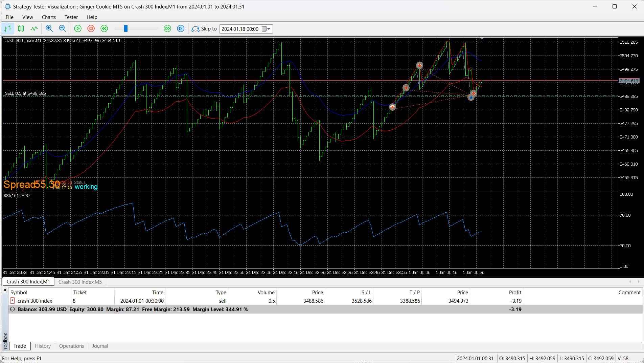
Task: Slow down the playback speed
Action: click(x=104, y=29)
